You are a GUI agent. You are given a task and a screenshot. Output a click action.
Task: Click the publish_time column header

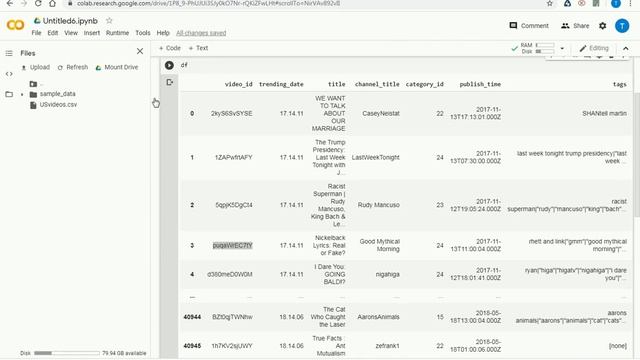point(480,84)
